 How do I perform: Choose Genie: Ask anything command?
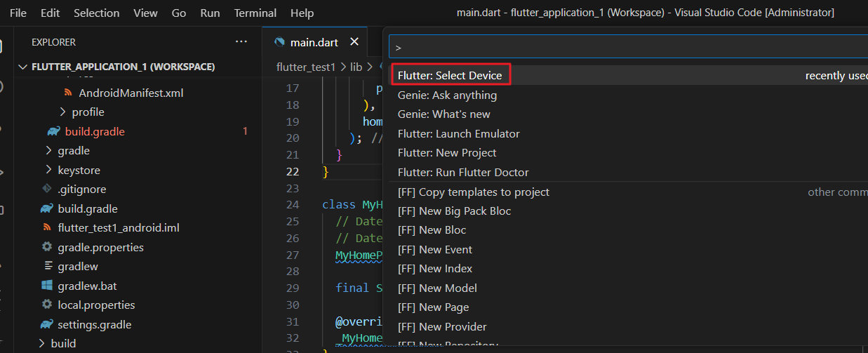[x=447, y=95]
